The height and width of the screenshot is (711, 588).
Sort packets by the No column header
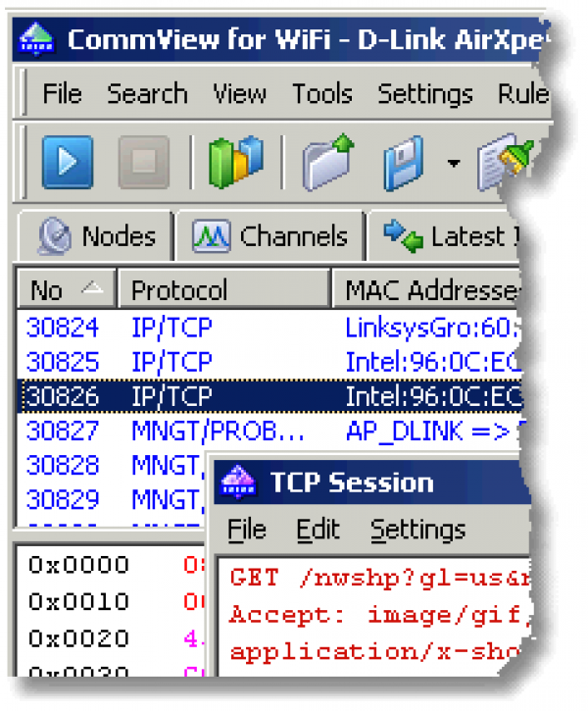click(x=66, y=289)
